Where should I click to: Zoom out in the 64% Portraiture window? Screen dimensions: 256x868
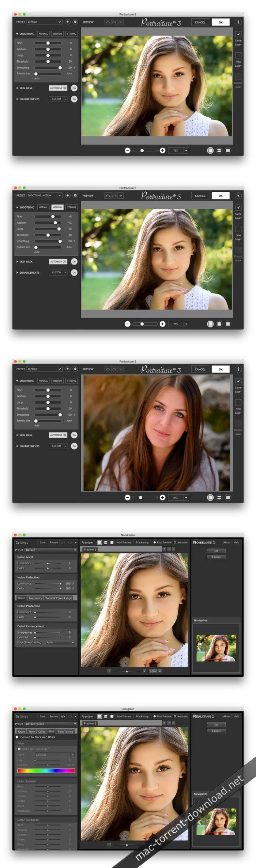[x=127, y=497]
